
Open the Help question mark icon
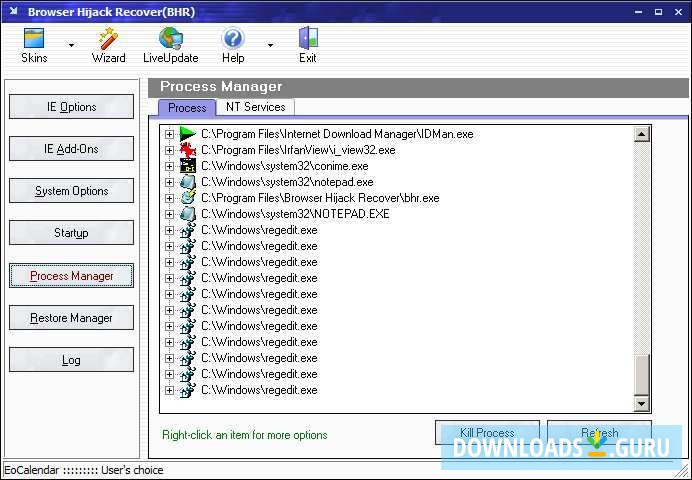(233, 38)
